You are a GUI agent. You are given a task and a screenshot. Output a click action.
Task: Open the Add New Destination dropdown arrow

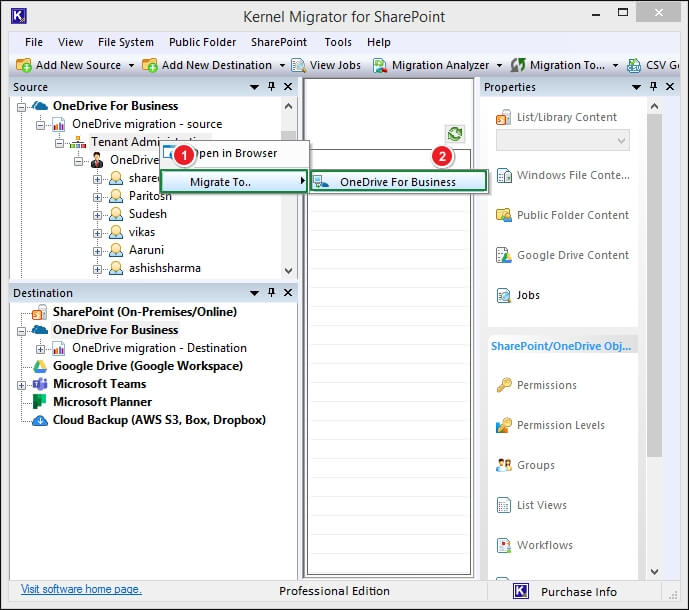pyautogui.click(x=282, y=65)
